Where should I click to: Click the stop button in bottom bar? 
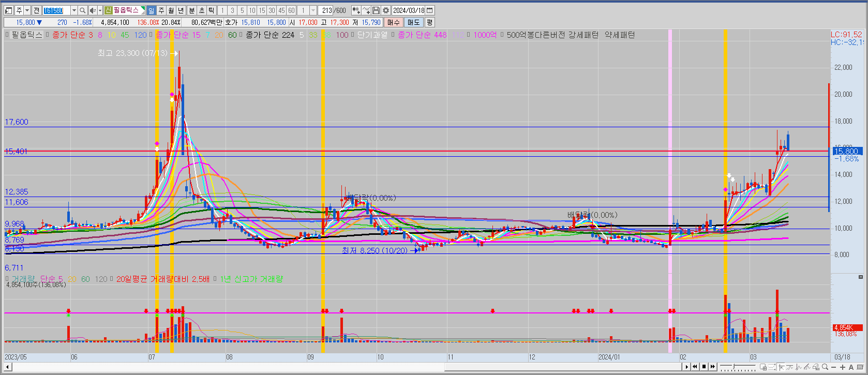tap(704, 367)
